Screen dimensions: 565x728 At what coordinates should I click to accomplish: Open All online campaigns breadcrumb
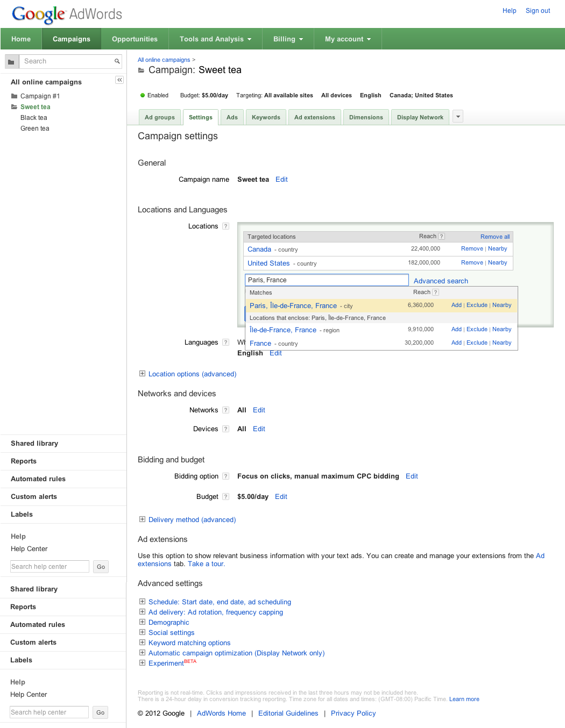click(x=164, y=60)
